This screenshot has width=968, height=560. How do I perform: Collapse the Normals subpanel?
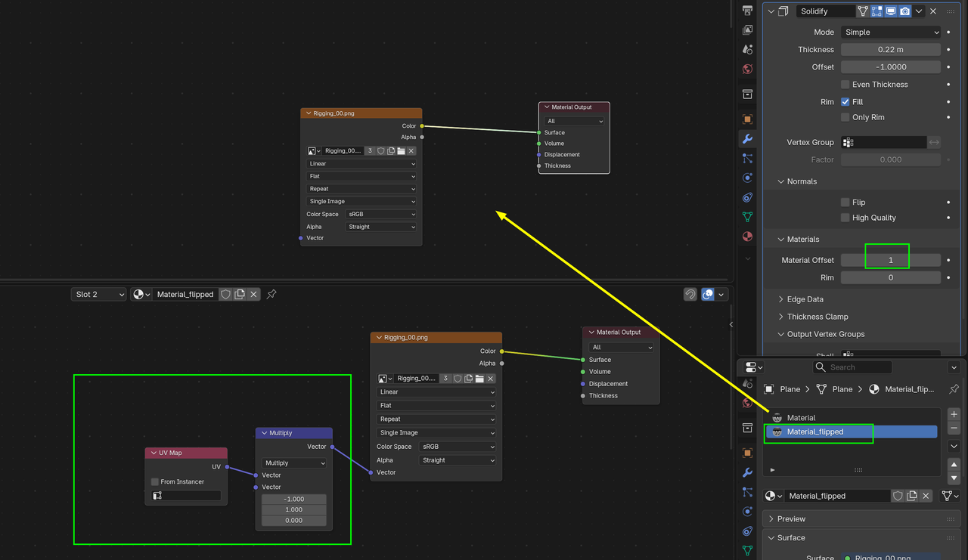(781, 181)
